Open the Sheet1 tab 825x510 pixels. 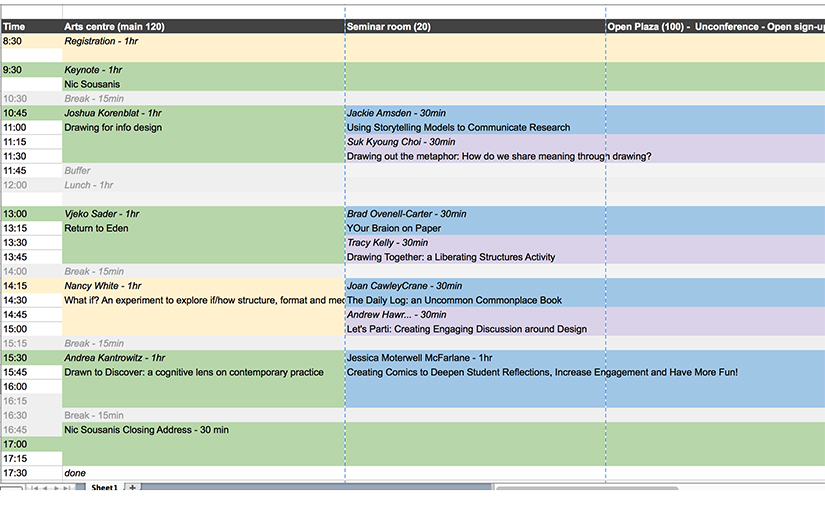(104, 487)
